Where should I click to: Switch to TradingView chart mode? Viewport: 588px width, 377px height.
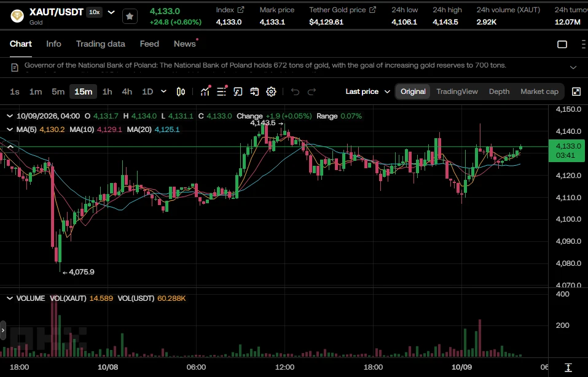[457, 91]
